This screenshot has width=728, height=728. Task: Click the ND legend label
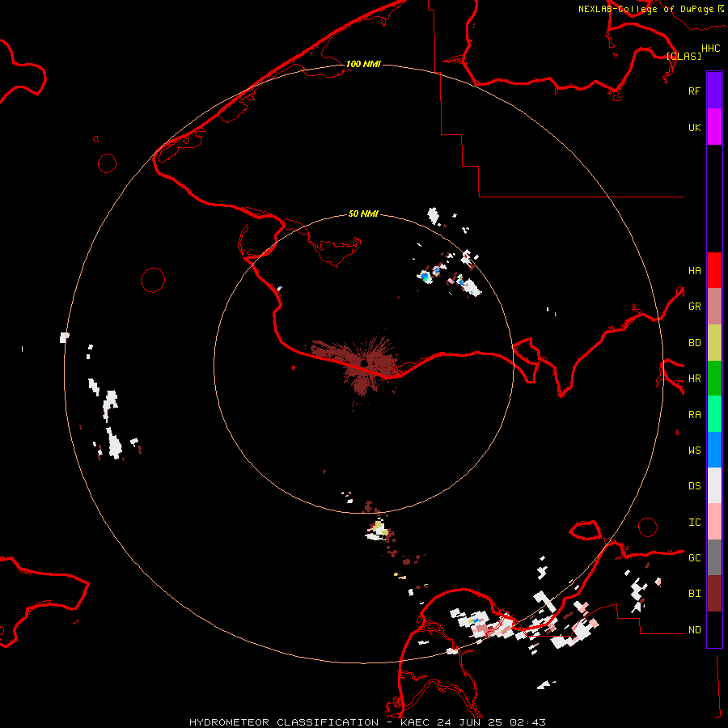click(x=694, y=630)
